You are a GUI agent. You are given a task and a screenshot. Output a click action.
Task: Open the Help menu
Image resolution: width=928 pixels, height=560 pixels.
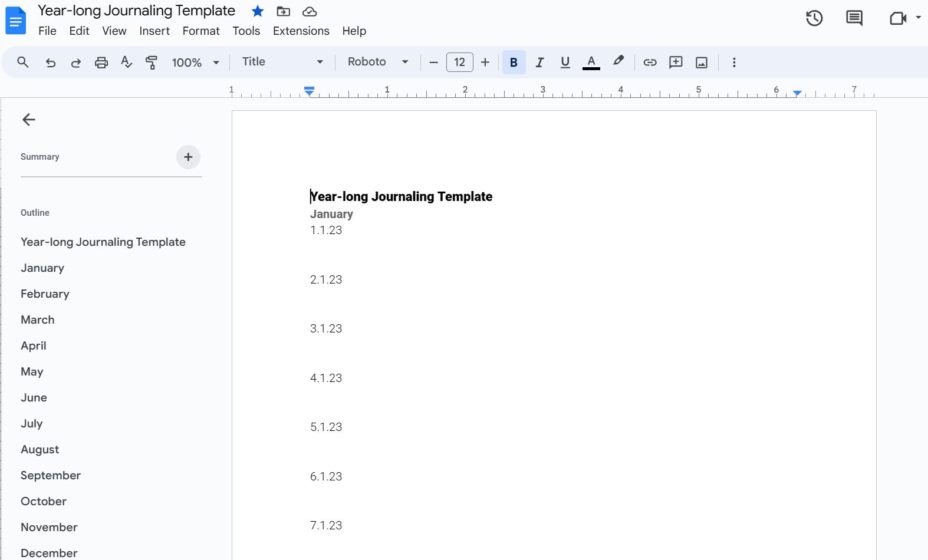click(x=354, y=31)
